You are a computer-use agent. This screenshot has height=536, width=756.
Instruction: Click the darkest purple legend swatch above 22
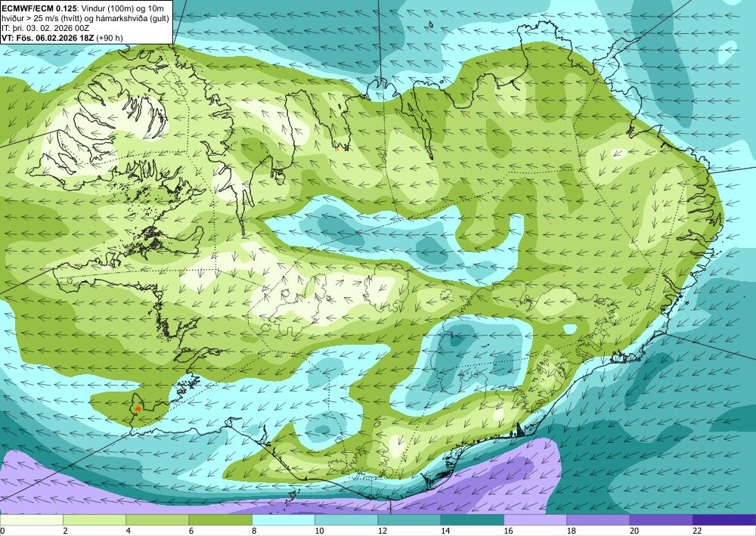point(724,519)
